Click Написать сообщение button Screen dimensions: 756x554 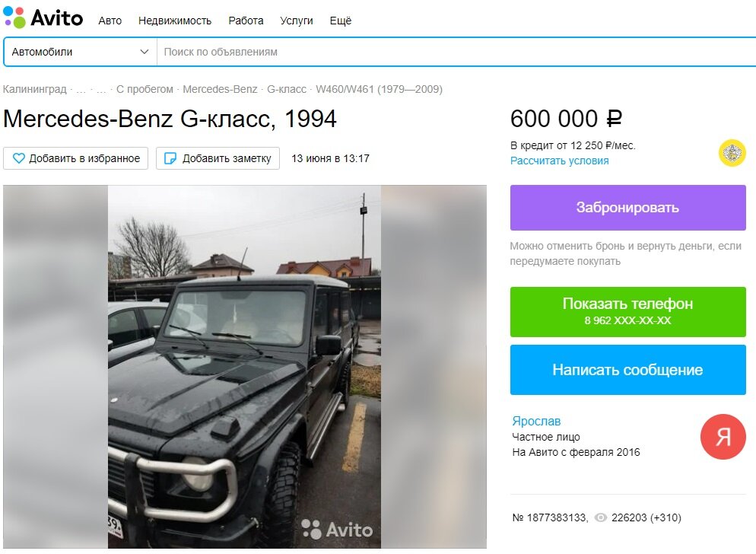point(627,370)
